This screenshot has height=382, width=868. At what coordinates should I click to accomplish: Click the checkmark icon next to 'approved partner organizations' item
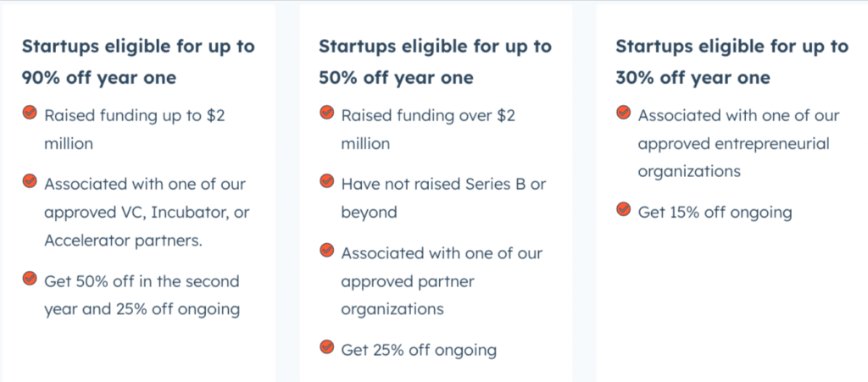click(326, 251)
